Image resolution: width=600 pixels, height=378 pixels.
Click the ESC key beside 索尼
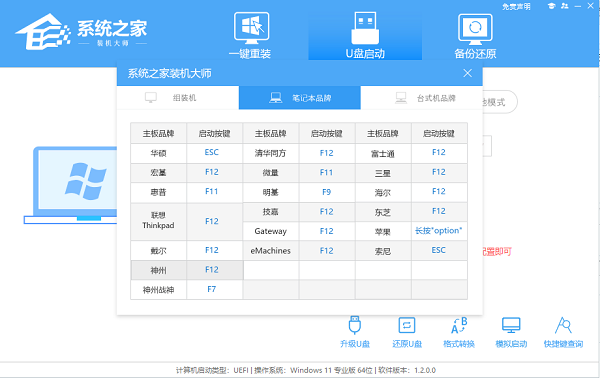tap(439, 251)
